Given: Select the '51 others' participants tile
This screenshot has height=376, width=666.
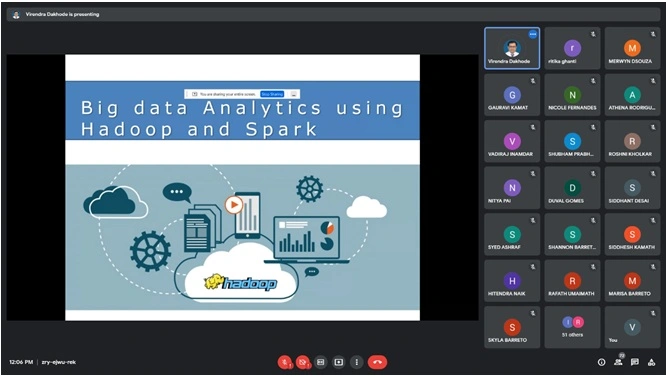Looking at the screenshot, I should [572, 327].
